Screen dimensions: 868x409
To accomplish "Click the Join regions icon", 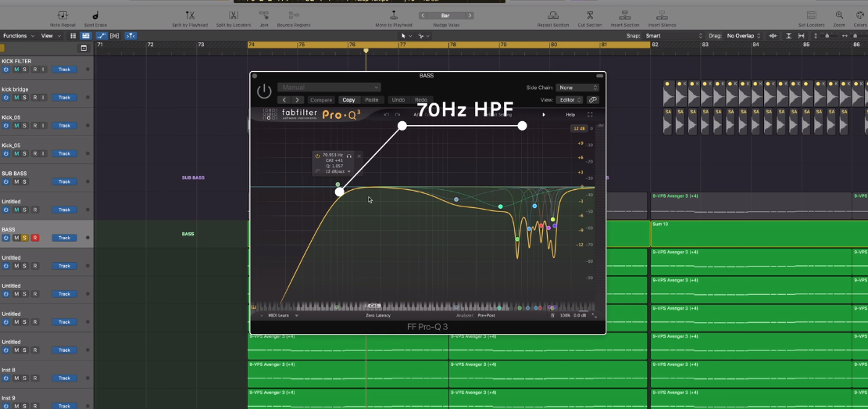I will (x=264, y=16).
